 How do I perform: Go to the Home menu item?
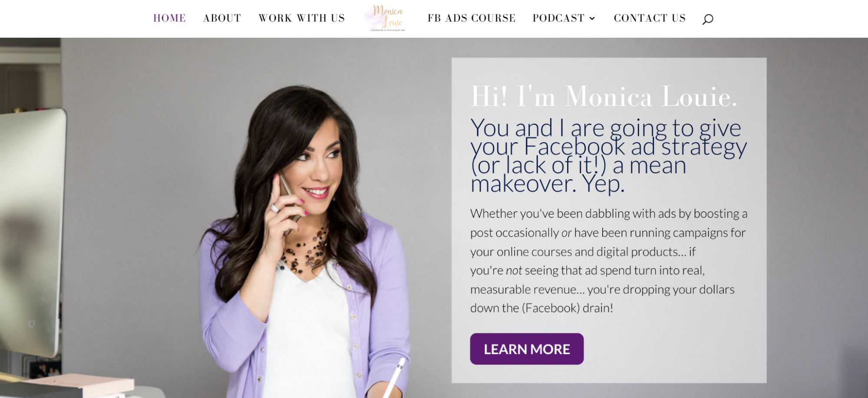[x=169, y=18]
